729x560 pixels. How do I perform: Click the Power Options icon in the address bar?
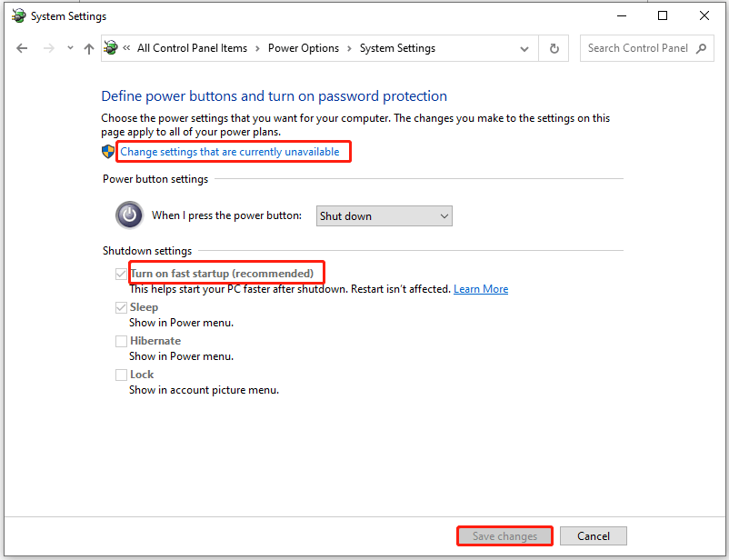point(111,47)
